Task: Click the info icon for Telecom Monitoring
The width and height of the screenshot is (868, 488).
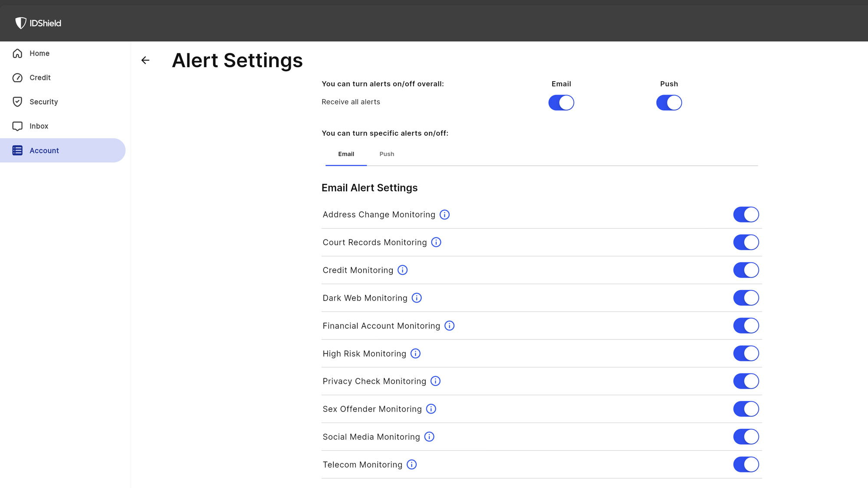Action: pyautogui.click(x=411, y=465)
